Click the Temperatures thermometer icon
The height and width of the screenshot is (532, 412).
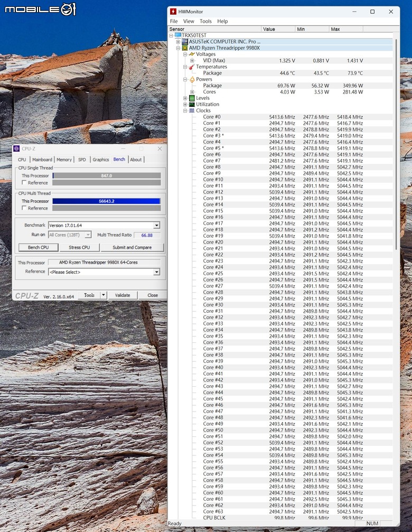tap(192, 67)
